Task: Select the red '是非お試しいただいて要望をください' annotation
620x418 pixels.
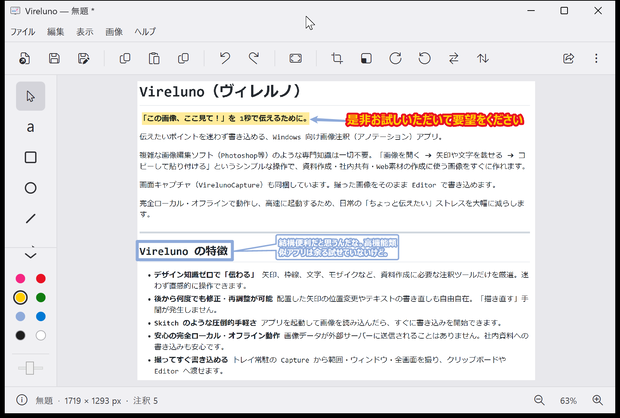Action: click(x=435, y=120)
